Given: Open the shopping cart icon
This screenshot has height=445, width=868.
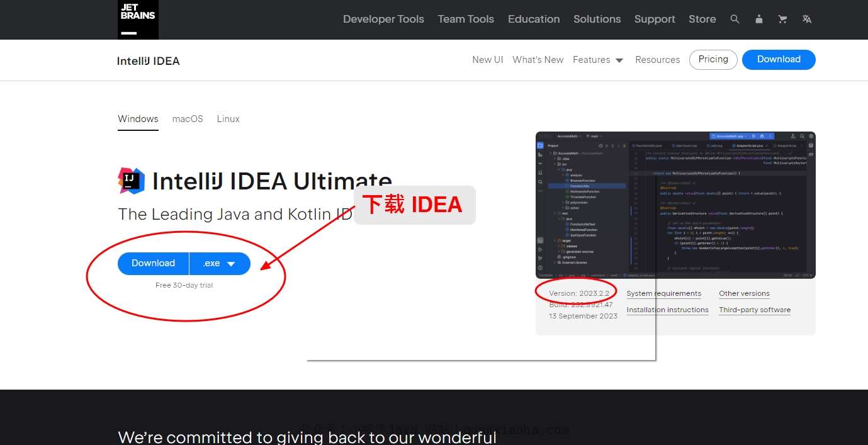Looking at the screenshot, I should [782, 20].
